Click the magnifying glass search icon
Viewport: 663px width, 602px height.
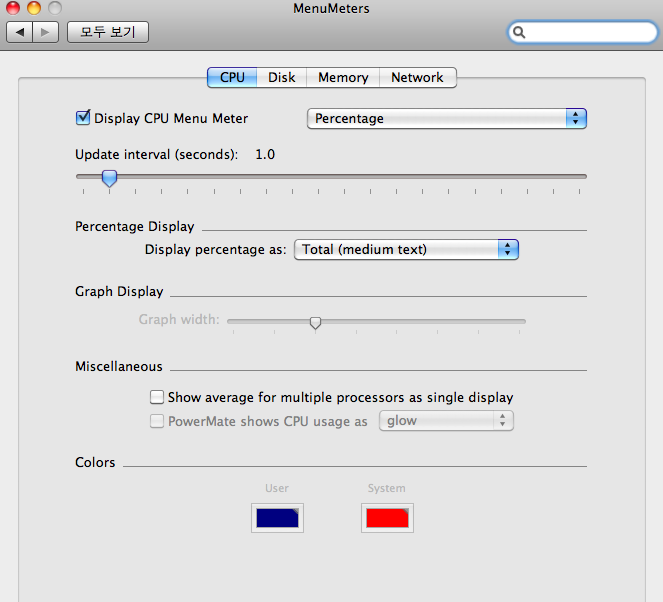point(519,32)
